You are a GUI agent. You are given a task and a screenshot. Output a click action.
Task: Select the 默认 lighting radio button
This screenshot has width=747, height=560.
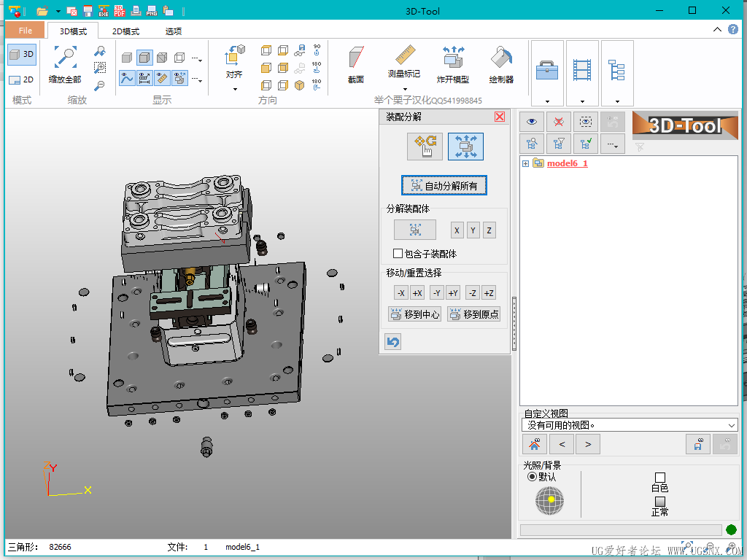coord(532,477)
